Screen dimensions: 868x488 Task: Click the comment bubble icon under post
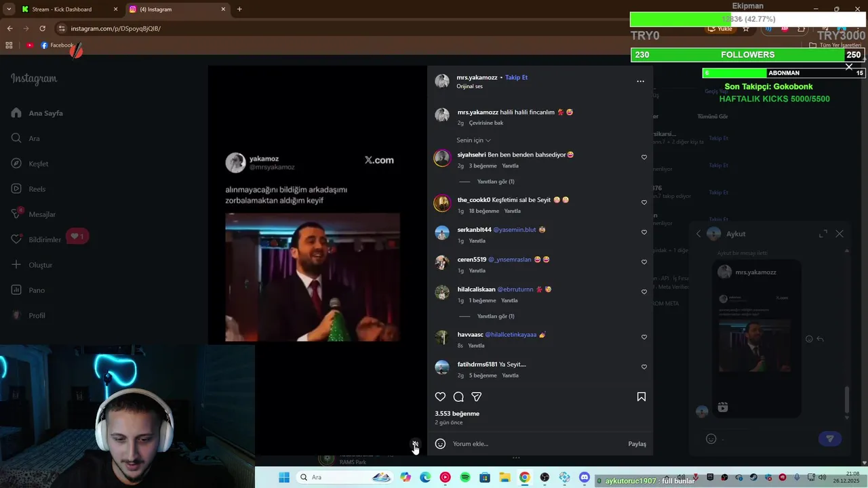tap(458, 397)
